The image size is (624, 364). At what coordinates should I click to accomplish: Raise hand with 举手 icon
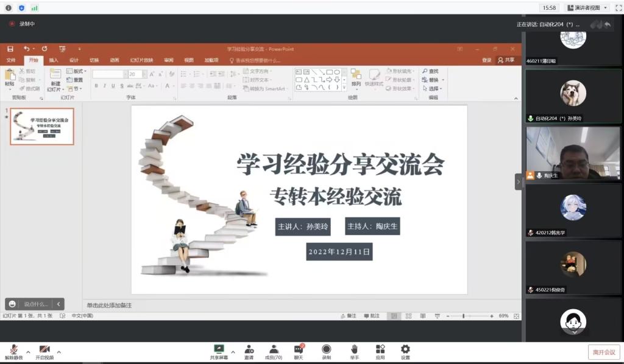(354, 352)
